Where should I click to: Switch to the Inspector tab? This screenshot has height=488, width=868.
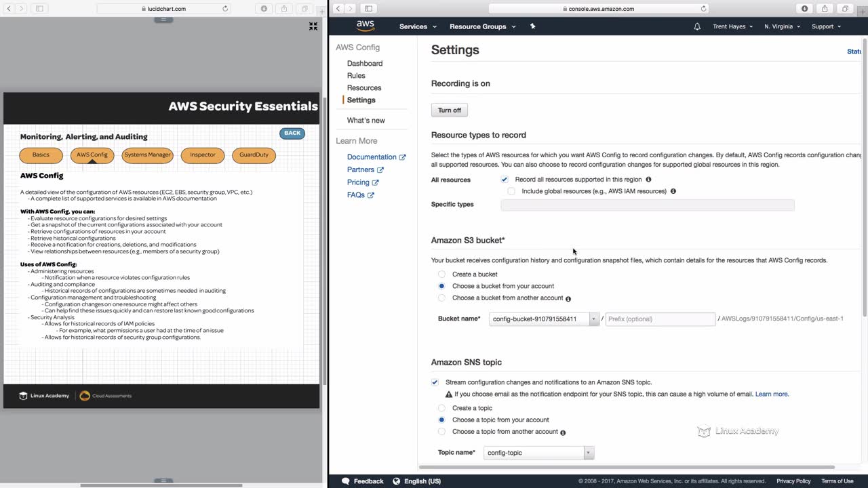(x=203, y=155)
